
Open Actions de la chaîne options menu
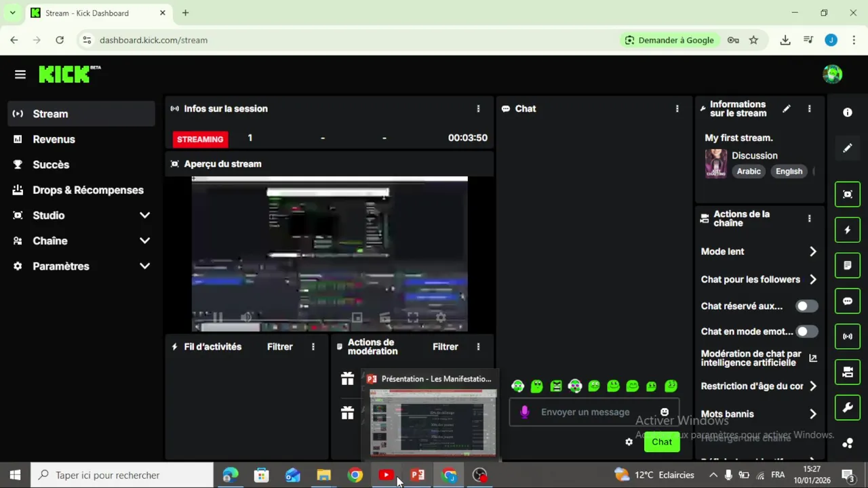[x=809, y=218]
